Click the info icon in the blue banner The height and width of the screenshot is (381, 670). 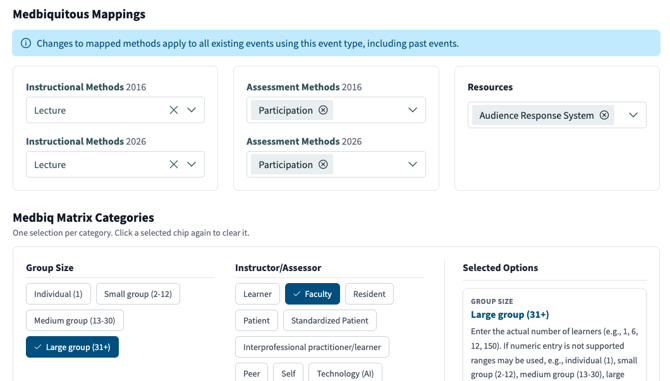point(26,43)
